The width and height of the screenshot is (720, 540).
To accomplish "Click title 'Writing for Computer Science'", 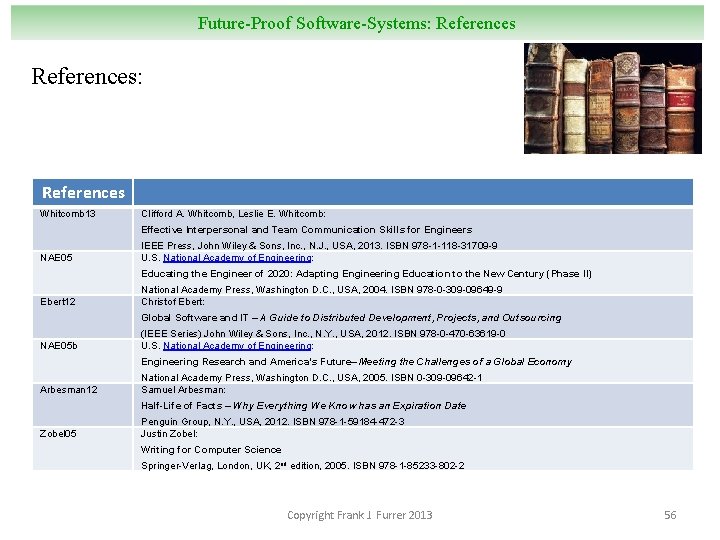I will point(211,450).
